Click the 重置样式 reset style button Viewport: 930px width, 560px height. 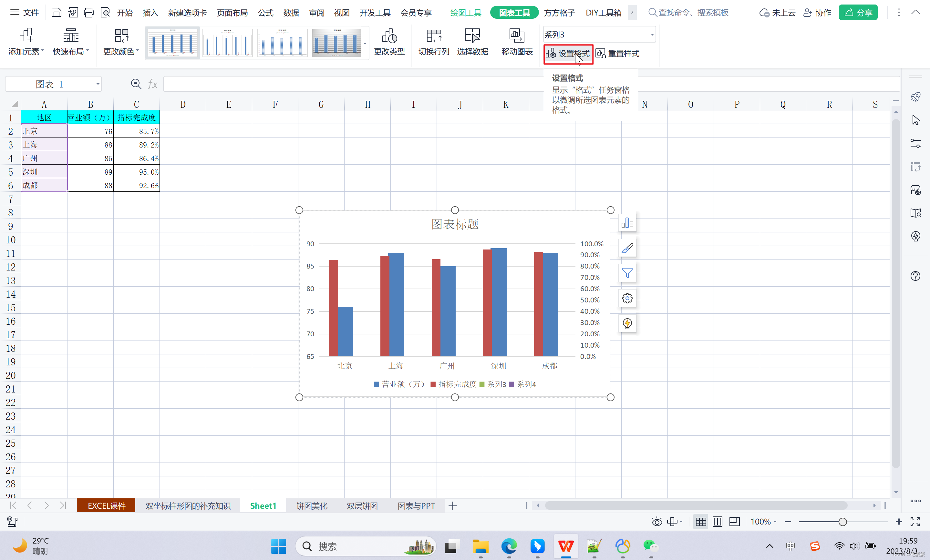coord(618,54)
